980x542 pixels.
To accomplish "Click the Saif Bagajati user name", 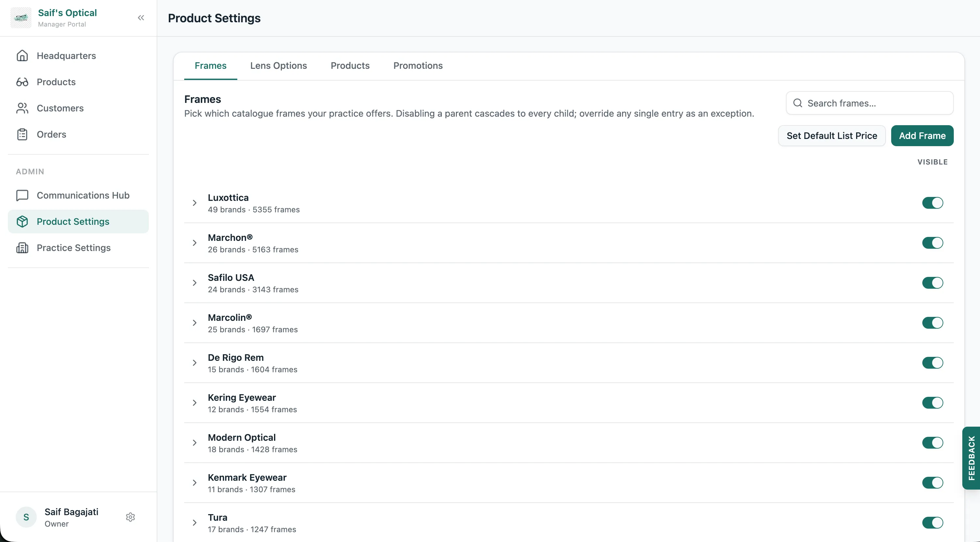I will click(71, 512).
